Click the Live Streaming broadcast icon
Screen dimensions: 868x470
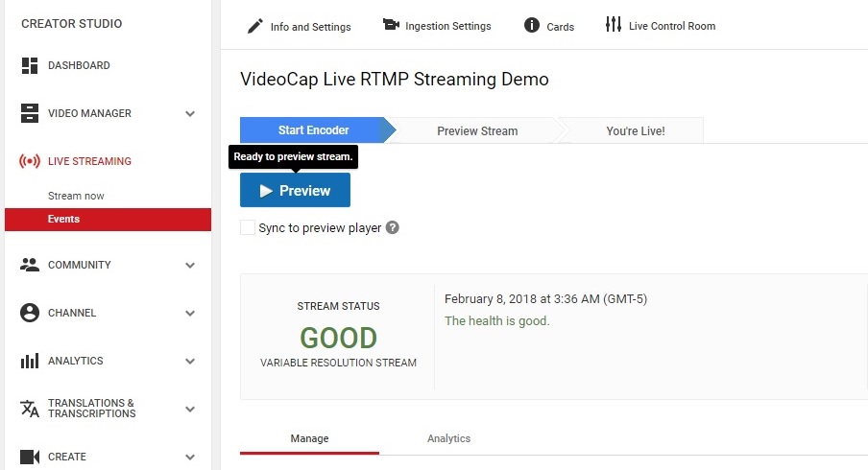click(x=30, y=161)
